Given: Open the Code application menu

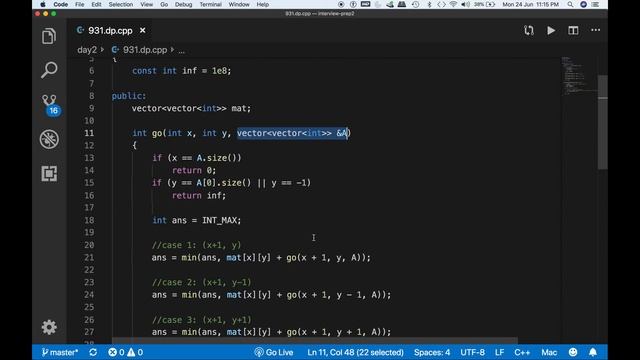Looking at the screenshot, I should [x=60, y=4].
